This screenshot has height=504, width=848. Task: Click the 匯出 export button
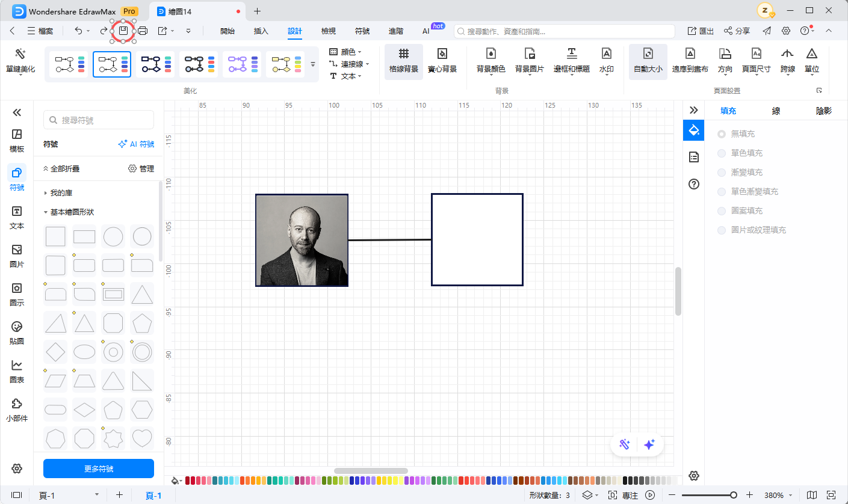701,31
